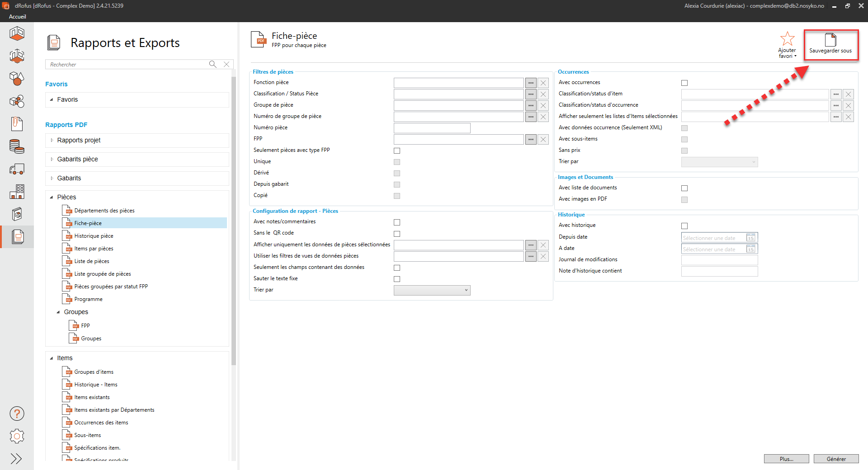Click the Sauvegarder sous icon
Screen dimensions: 868x470
tap(830, 40)
